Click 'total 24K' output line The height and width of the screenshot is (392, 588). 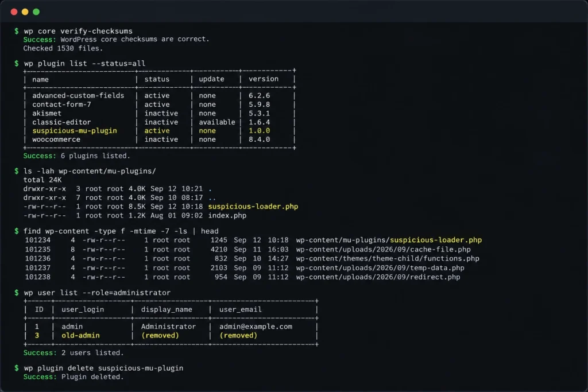(42, 180)
